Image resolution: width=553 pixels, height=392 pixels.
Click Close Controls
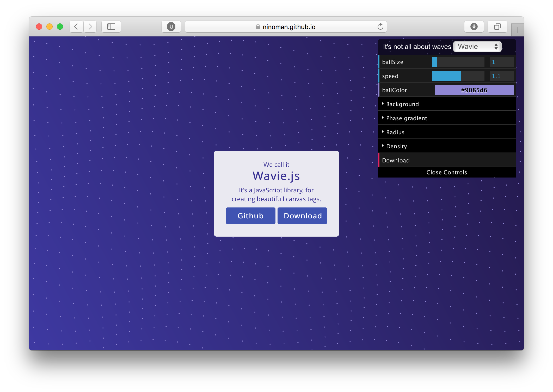click(x=446, y=172)
